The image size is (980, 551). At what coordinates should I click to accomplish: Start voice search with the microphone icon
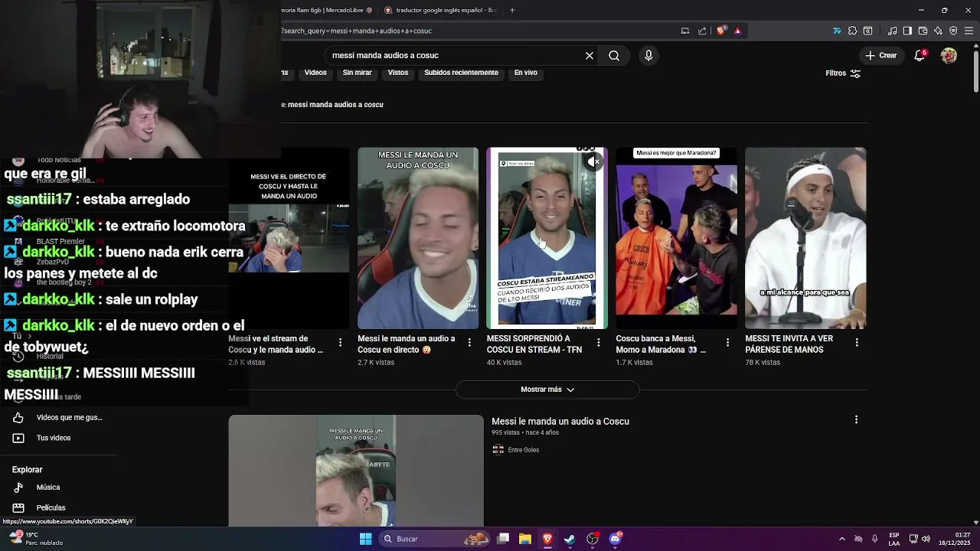coord(648,55)
